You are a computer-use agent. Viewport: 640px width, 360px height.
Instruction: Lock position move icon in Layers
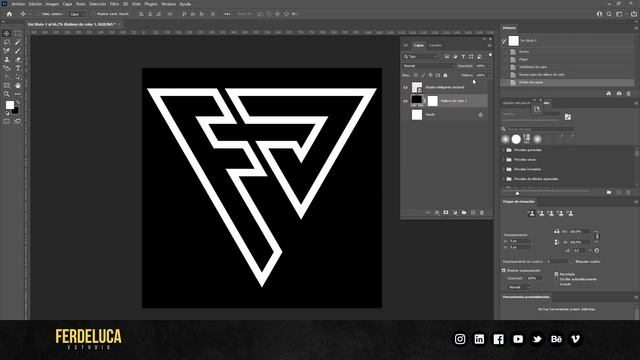click(430, 76)
